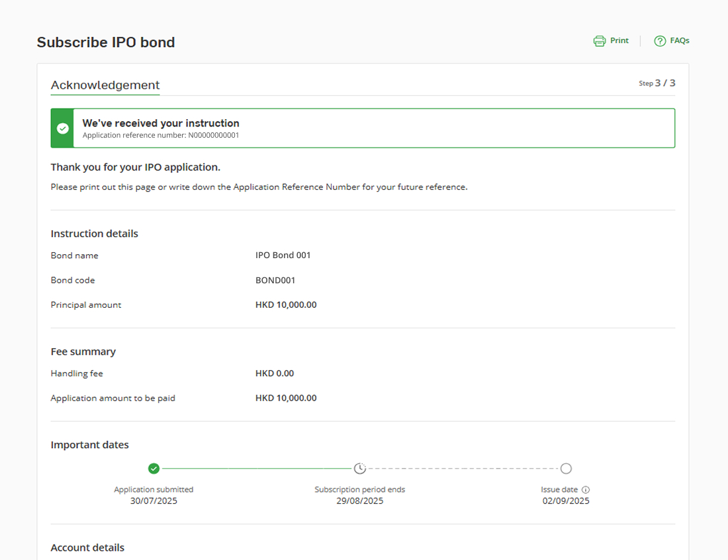Click the Fee summary section heading
Image resolution: width=728 pixels, height=560 pixels.
[x=83, y=351]
